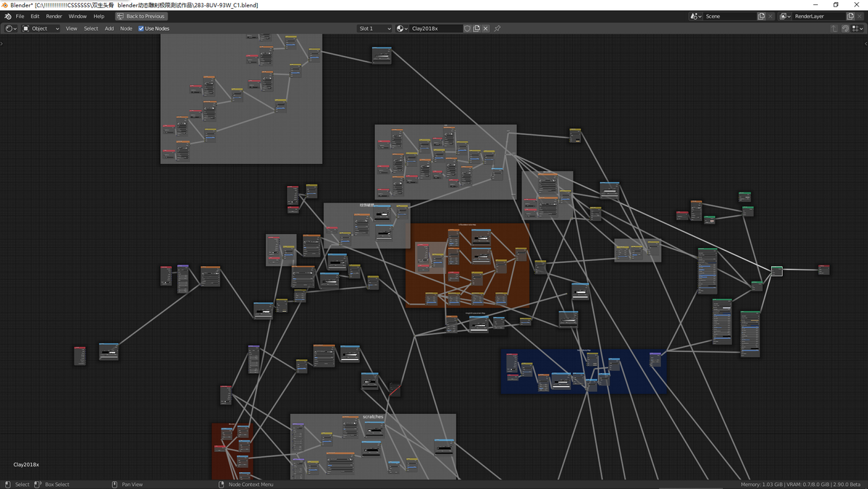Open the snapping options grid dropdown
The height and width of the screenshot is (489, 868).
tap(858, 29)
